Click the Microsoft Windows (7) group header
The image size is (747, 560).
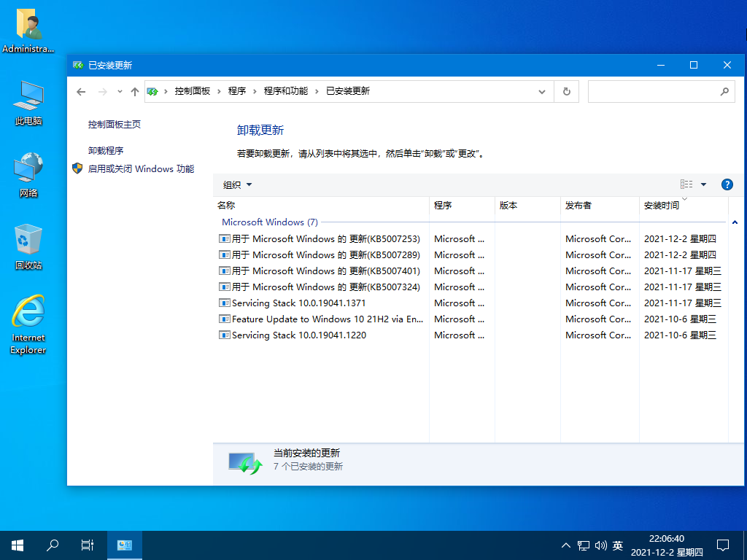[270, 222]
